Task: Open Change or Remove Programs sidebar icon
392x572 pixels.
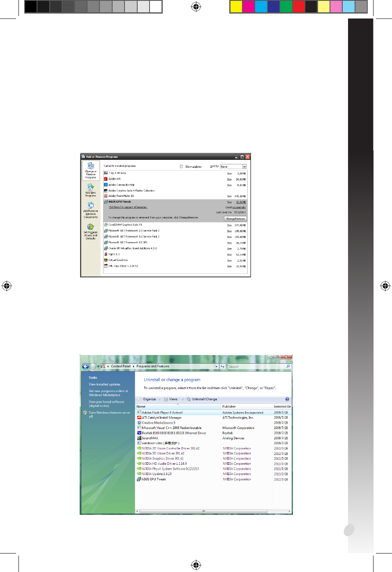Action: pos(91,166)
